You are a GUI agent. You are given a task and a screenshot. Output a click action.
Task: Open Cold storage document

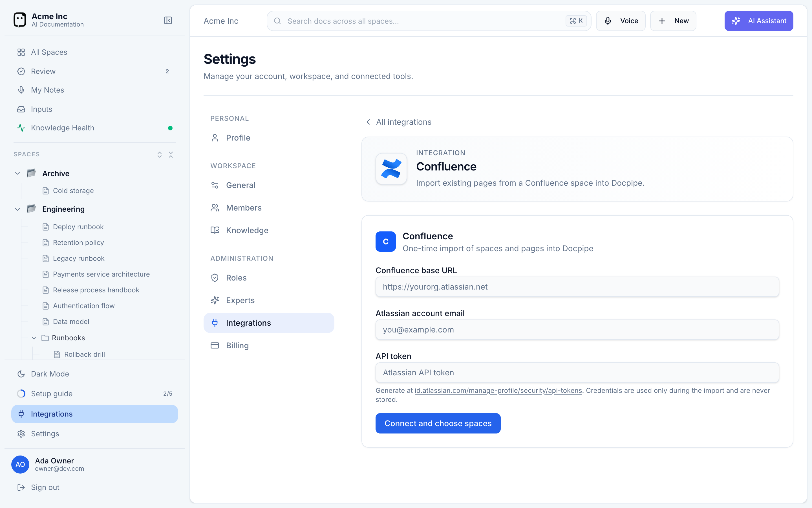[73, 191]
